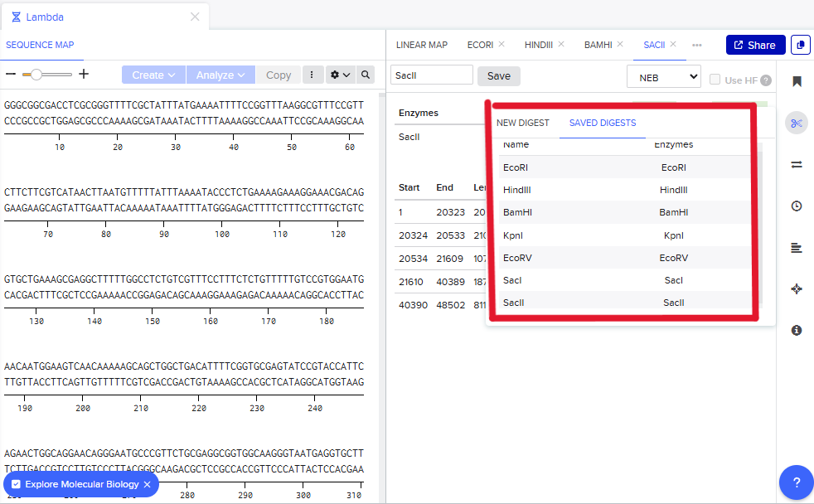
Task: Enable the Use HF checkbox
Action: pyautogui.click(x=715, y=80)
